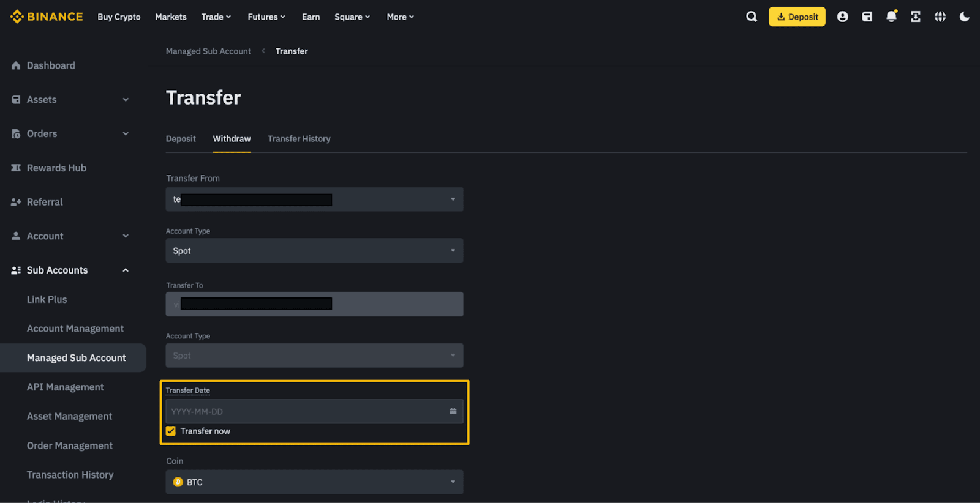Open the user profile icon
This screenshot has width=980, height=503.
[x=843, y=17]
